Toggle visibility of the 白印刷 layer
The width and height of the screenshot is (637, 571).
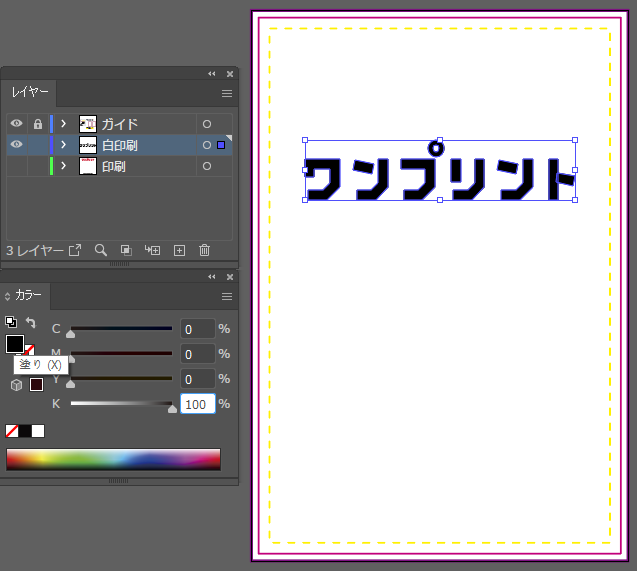(x=17, y=145)
